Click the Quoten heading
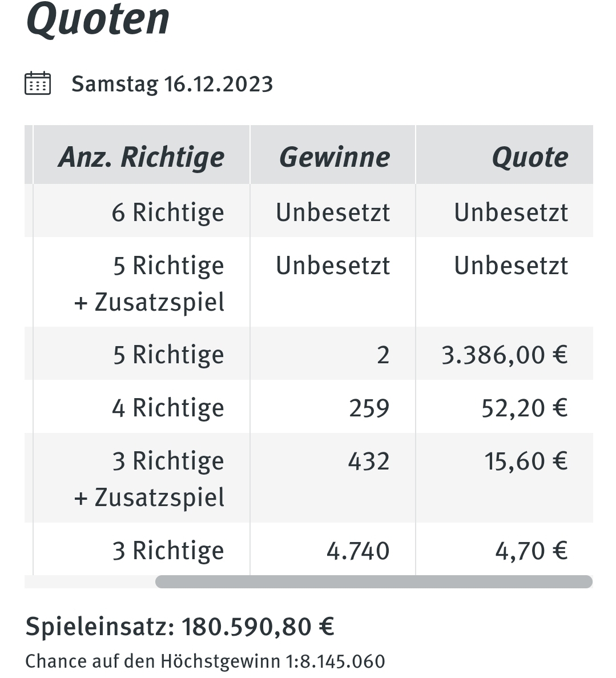Image resolution: width=616 pixels, height=678 pixels. [x=98, y=19]
